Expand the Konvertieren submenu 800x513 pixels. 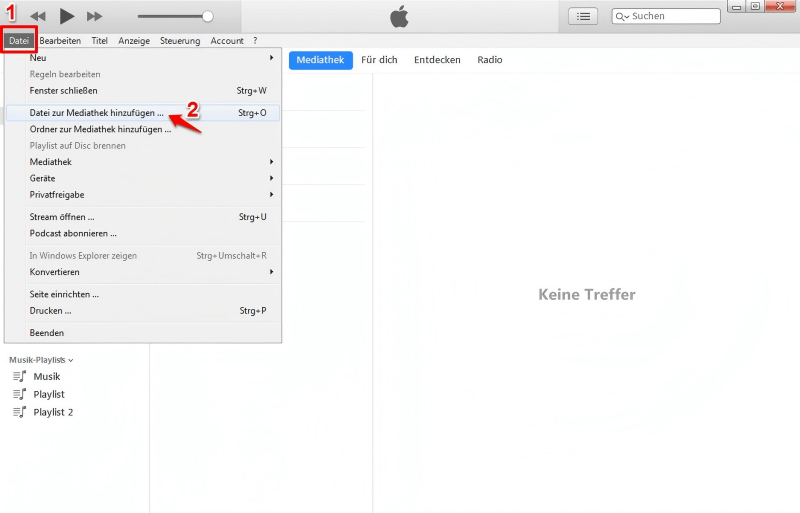[143, 272]
